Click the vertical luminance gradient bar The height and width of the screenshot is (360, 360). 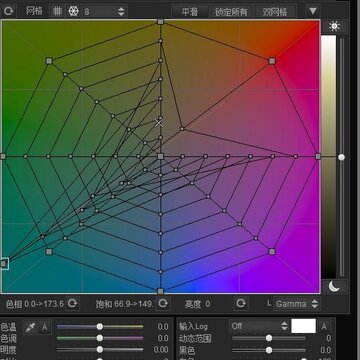point(328,157)
